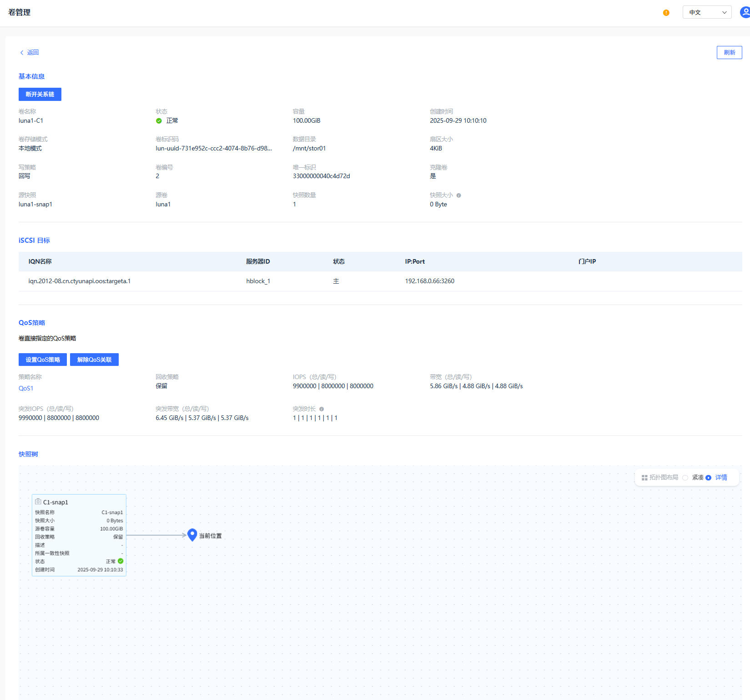Screen dimensions: 750x700
Task: Open the user account avatar icon
Action: pos(745,12)
